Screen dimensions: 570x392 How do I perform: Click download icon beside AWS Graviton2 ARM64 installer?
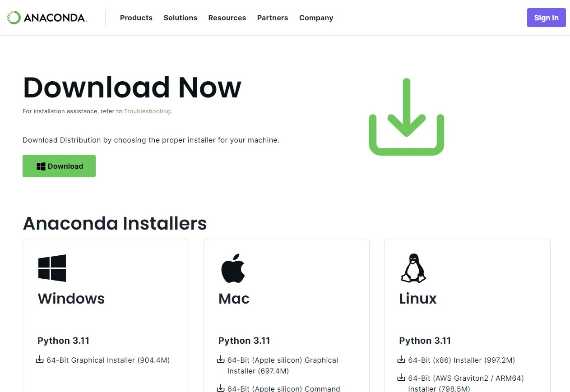pos(401,378)
